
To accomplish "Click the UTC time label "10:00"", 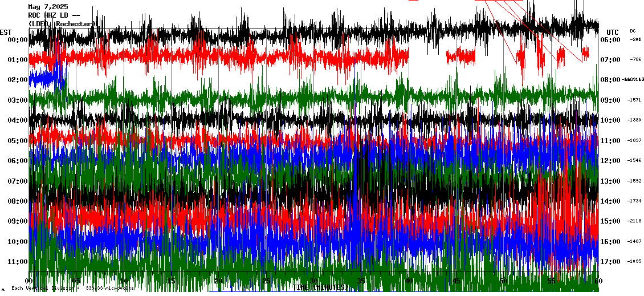I will point(610,120).
